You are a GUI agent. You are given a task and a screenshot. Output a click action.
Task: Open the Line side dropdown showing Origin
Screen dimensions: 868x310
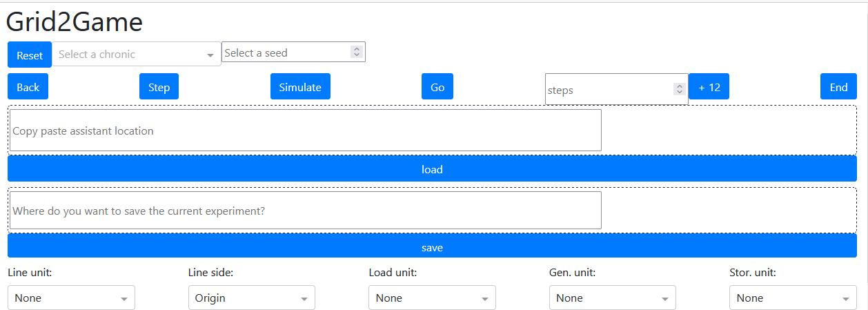click(x=252, y=298)
